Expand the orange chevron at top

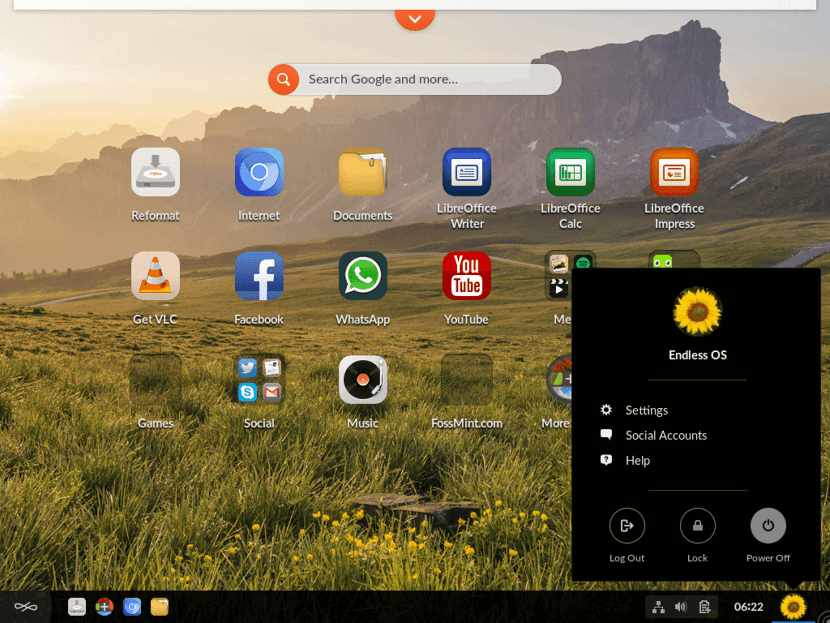click(x=414, y=16)
